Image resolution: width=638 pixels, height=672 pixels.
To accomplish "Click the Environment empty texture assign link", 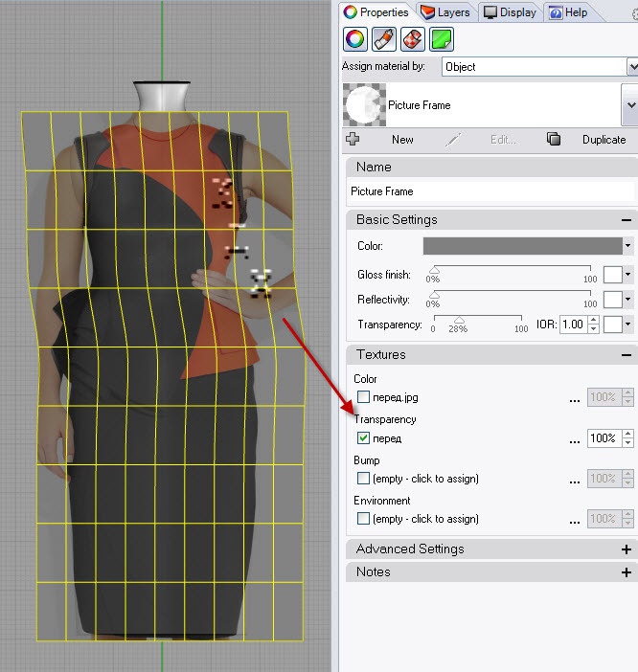I will click(425, 519).
